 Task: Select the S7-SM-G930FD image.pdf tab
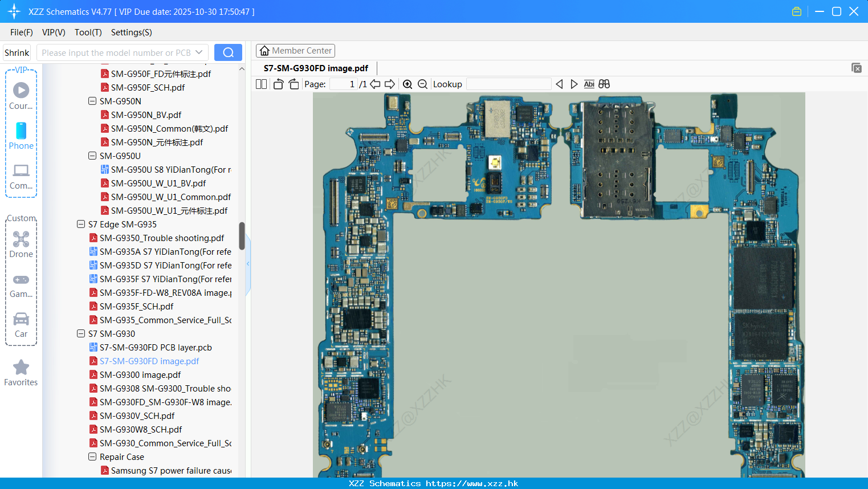[x=316, y=68]
